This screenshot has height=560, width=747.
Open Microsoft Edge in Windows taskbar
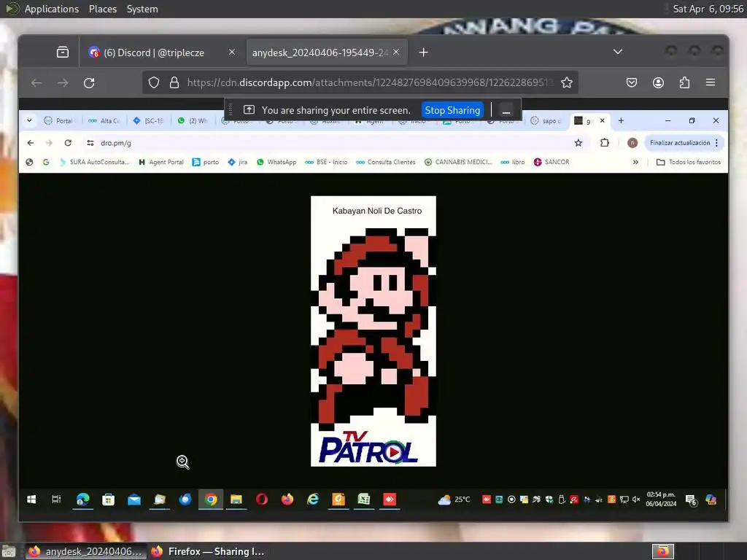tap(83, 499)
